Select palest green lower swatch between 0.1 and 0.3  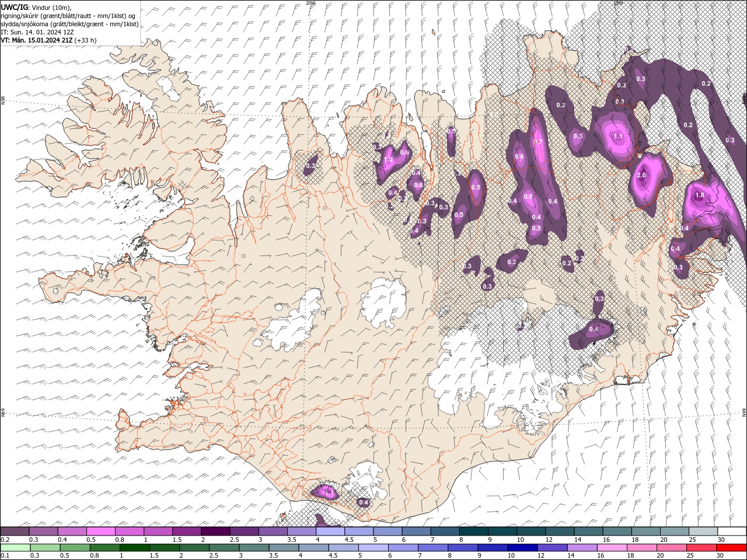click(x=15, y=548)
